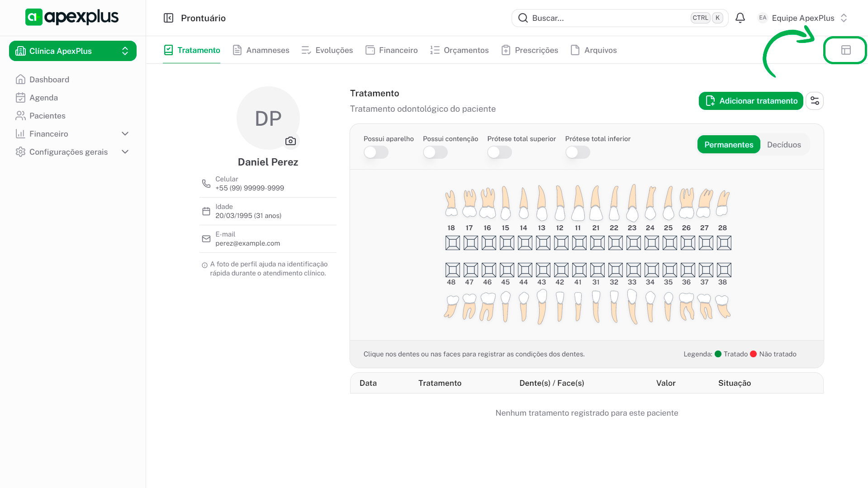The width and height of the screenshot is (868, 488).
Task: Open treatment filter settings icon
Action: [x=815, y=101]
